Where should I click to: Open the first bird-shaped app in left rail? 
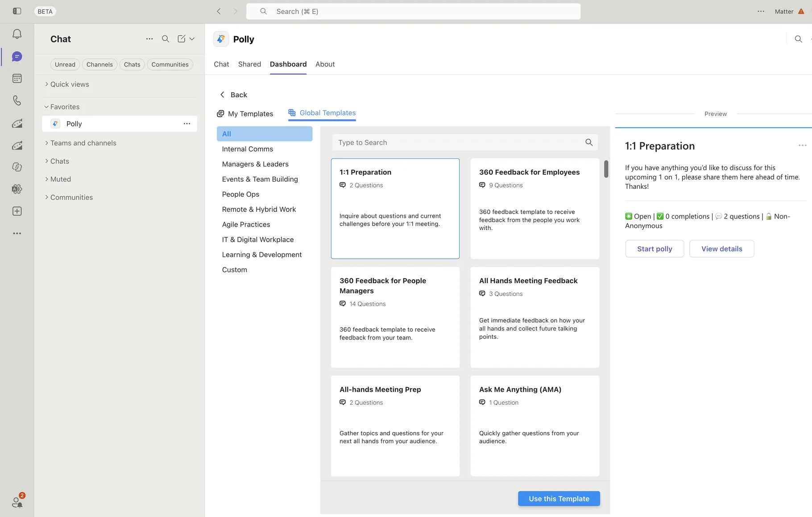click(x=17, y=123)
